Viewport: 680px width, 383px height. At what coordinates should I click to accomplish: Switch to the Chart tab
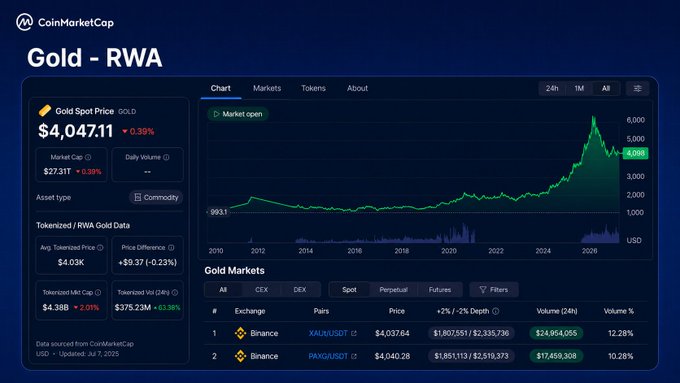[220, 88]
